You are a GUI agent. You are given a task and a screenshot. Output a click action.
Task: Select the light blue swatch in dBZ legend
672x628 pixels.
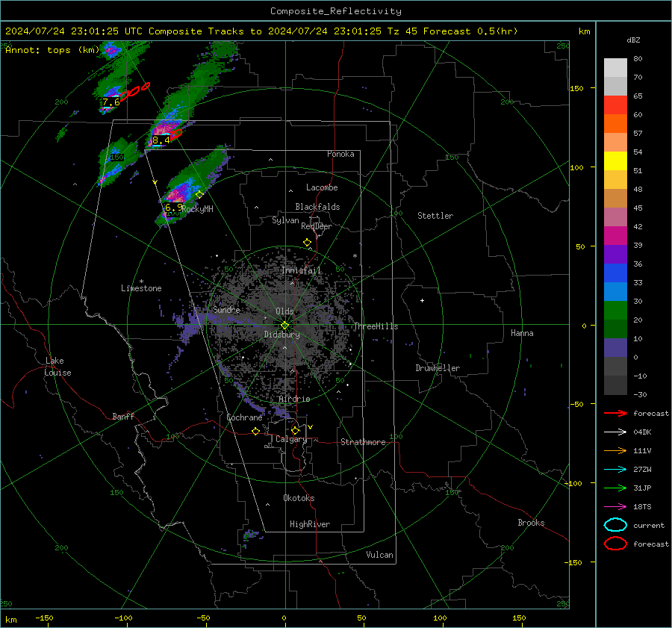pos(615,292)
